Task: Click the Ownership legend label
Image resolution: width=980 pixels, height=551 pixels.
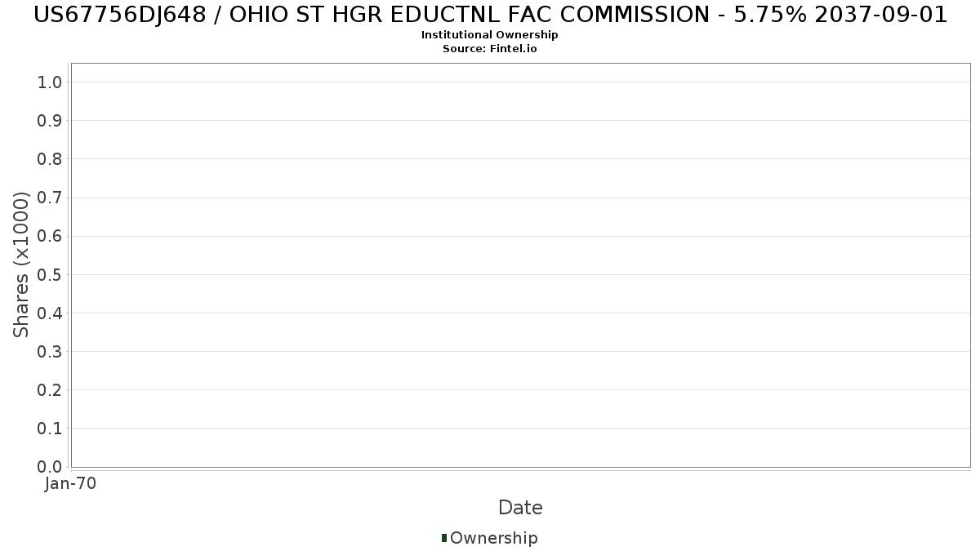Action: pyautogui.click(x=494, y=538)
